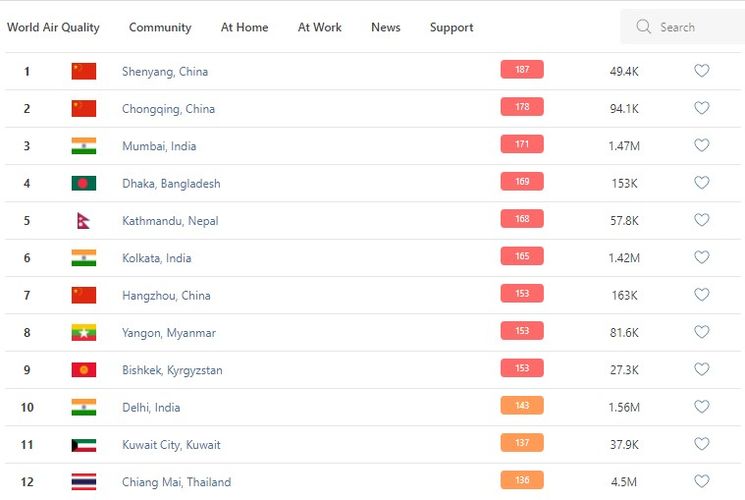Click into the Search input field
The height and width of the screenshot is (500, 745).
695,27
